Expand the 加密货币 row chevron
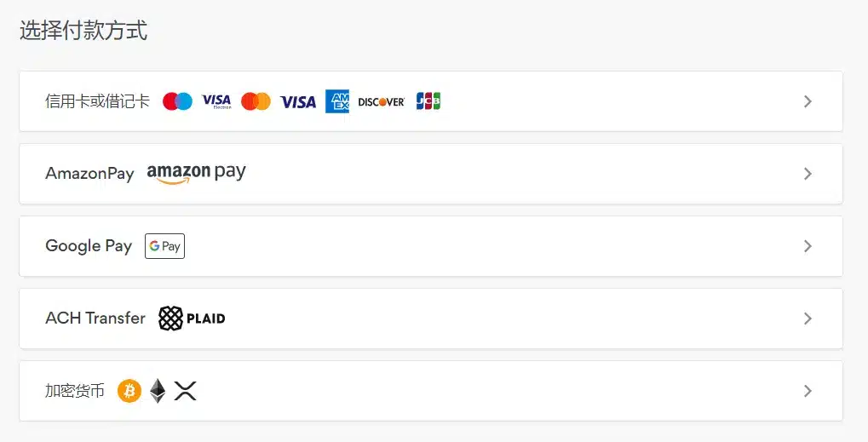868x442 pixels. click(x=808, y=391)
